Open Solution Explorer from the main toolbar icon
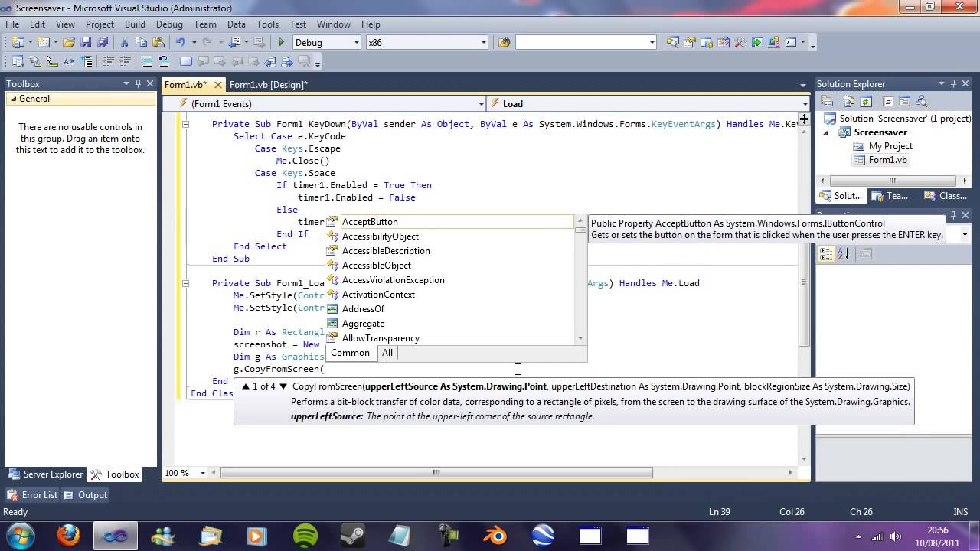The height and width of the screenshot is (551, 980). [x=673, y=42]
